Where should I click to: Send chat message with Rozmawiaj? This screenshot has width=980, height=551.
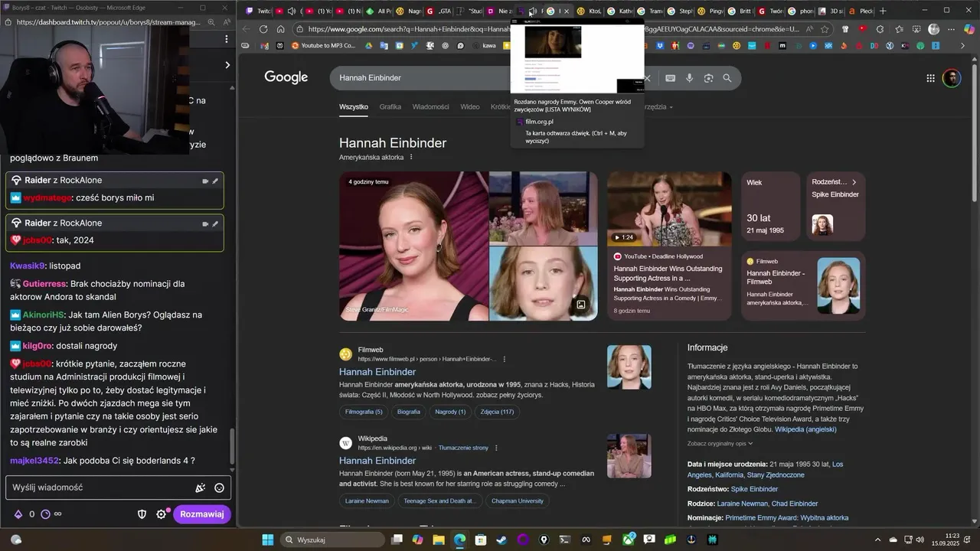tap(202, 514)
